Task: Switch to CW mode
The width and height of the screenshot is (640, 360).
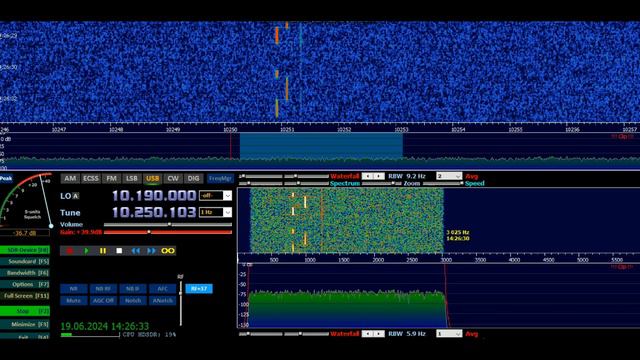Action: (x=173, y=178)
